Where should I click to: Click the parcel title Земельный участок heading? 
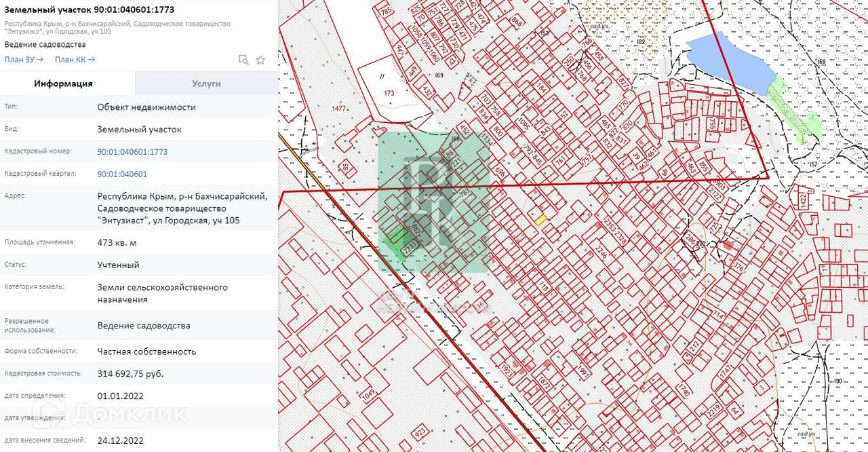[90, 10]
